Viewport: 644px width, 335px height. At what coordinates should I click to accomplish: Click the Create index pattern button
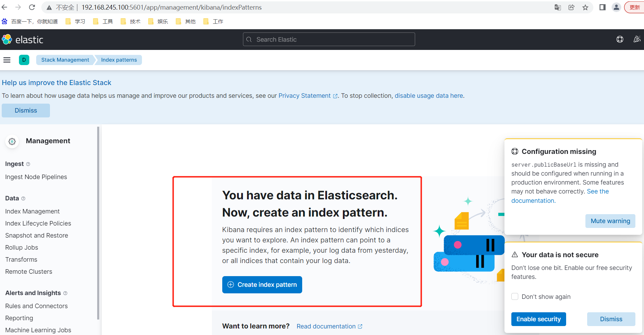262,285
